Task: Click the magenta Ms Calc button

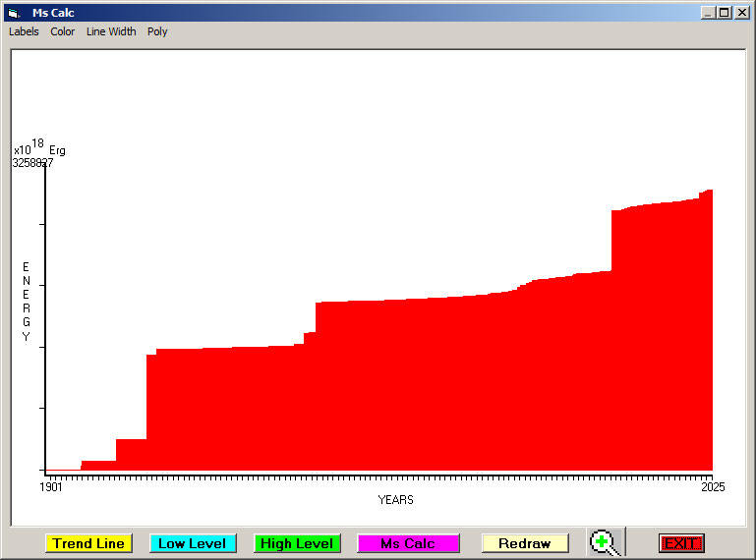Action: [x=408, y=543]
